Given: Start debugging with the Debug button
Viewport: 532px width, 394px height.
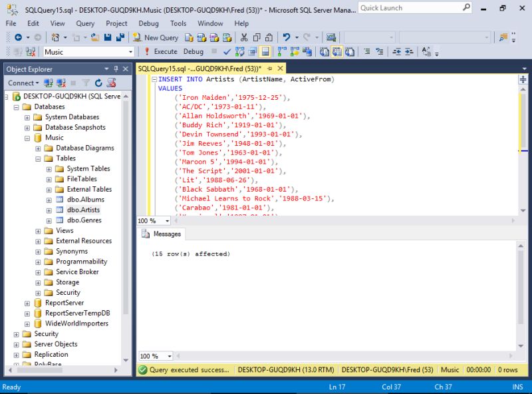Looking at the screenshot, I should coord(194,51).
